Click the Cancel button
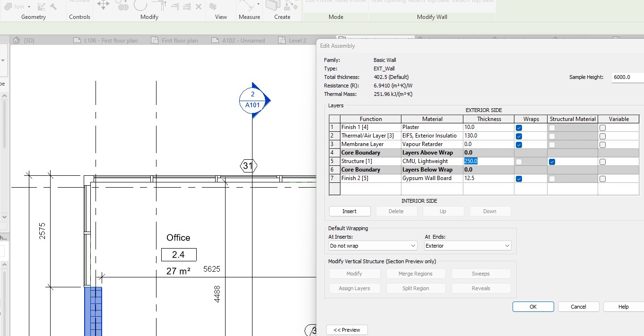The height and width of the screenshot is (336, 644). click(578, 307)
